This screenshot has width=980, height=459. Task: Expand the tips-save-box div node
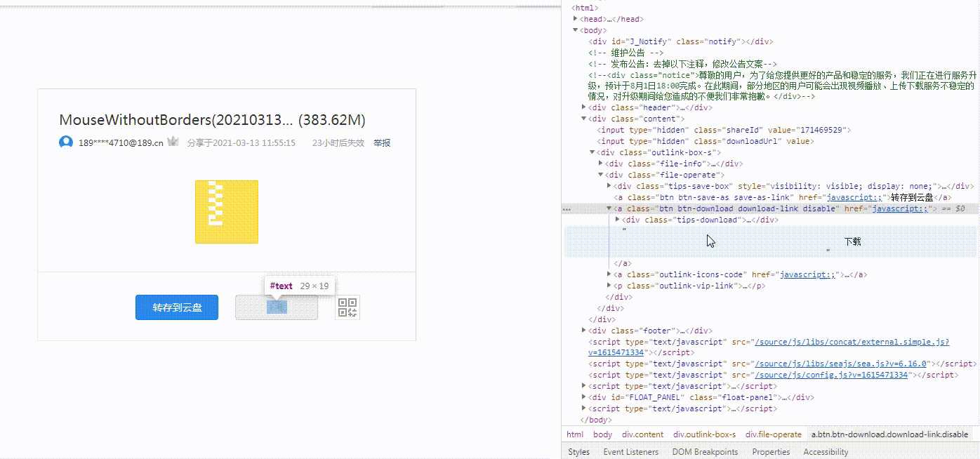(x=609, y=186)
